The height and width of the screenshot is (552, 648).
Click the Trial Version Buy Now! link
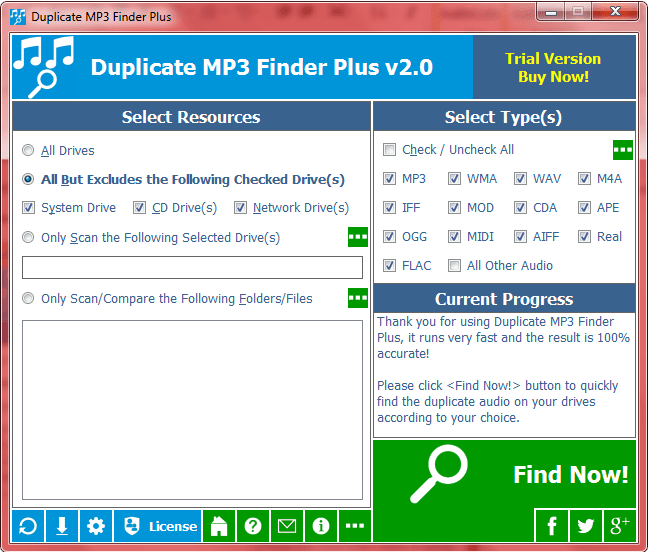coord(553,67)
